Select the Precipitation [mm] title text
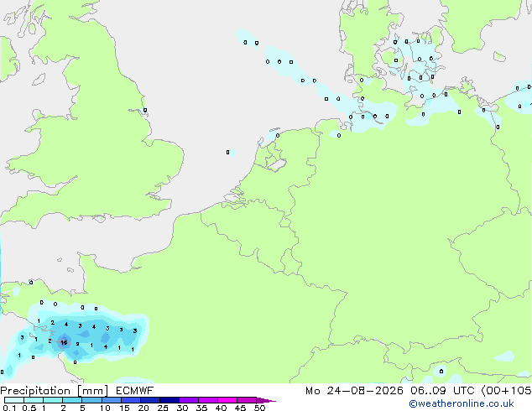The image size is (532, 411). click(x=55, y=391)
